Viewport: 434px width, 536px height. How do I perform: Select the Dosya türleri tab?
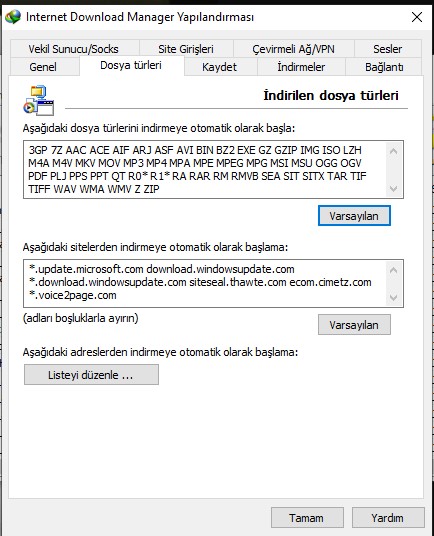tap(131, 65)
